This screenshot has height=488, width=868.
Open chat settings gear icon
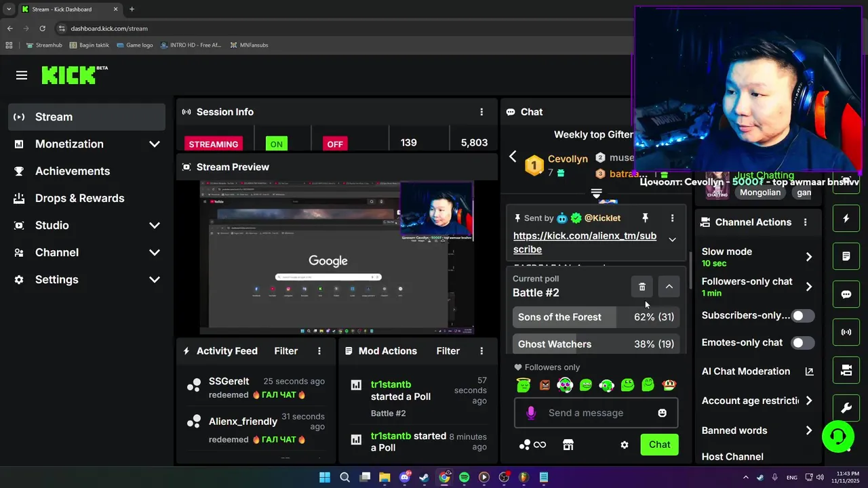[x=625, y=445]
